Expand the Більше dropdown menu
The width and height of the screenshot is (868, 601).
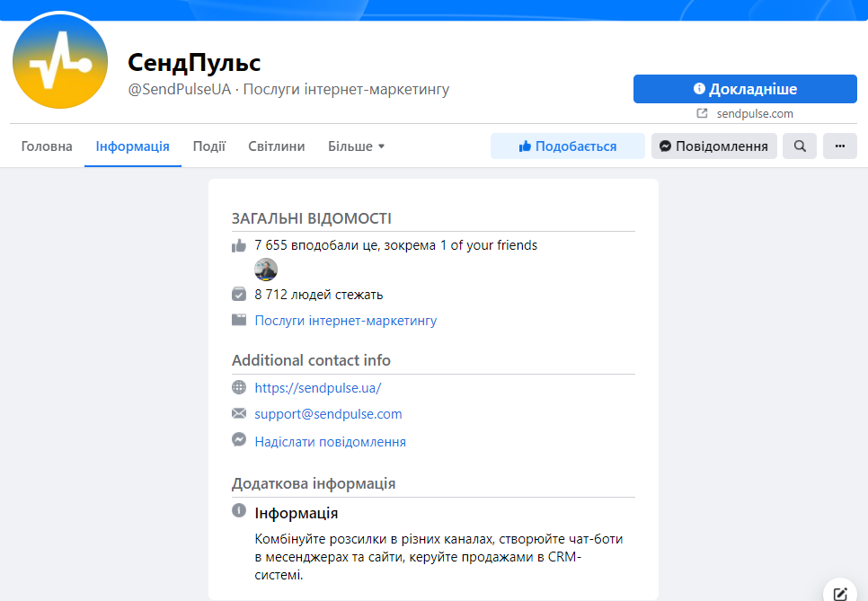point(356,146)
